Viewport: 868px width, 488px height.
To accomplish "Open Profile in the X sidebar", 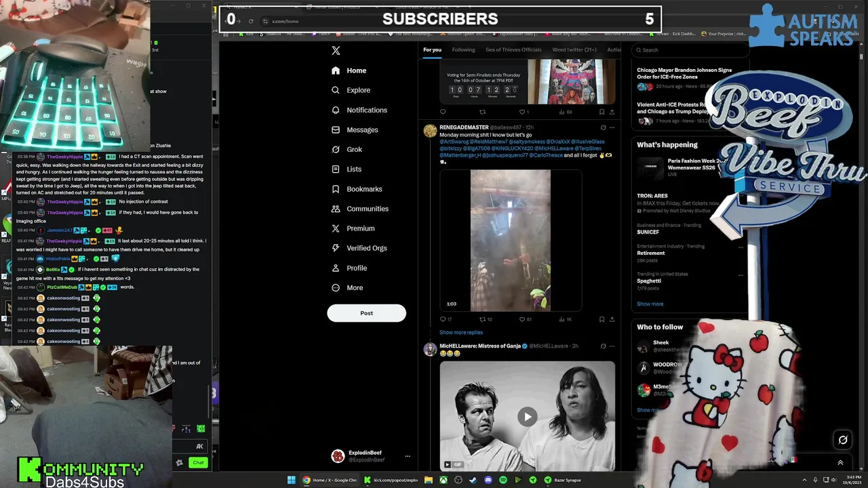I will [x=349, y=268].
